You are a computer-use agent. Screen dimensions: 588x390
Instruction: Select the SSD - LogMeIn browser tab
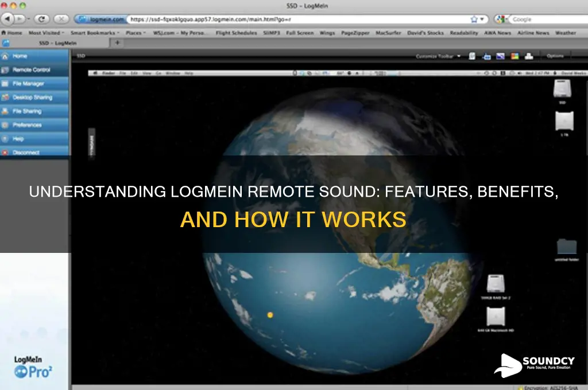click(56, 43)
